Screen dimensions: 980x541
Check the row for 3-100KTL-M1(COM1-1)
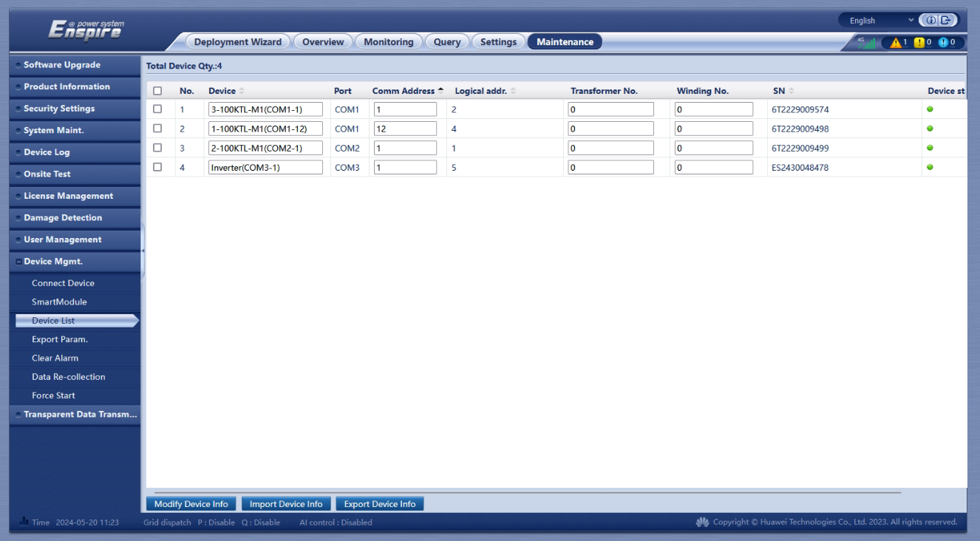click(157, 109)
